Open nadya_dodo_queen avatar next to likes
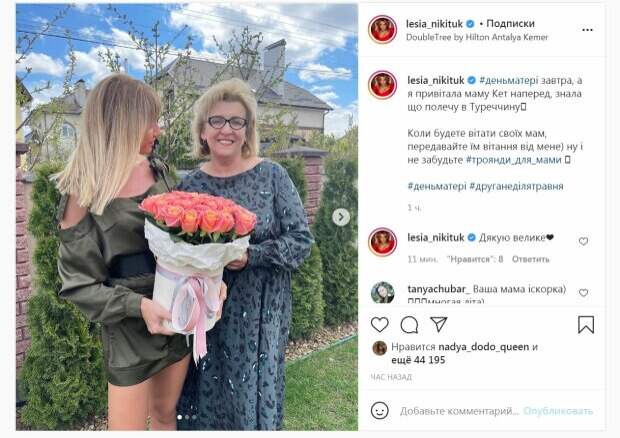The width and height of the screenshot is (620, 438). pyautogui.click(x=380, y=348)
